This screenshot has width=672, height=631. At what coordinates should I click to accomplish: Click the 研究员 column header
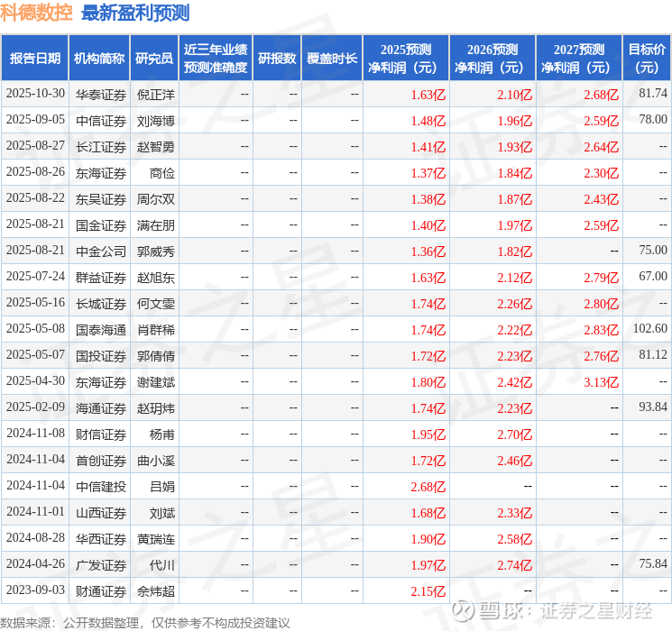point(154,59)
